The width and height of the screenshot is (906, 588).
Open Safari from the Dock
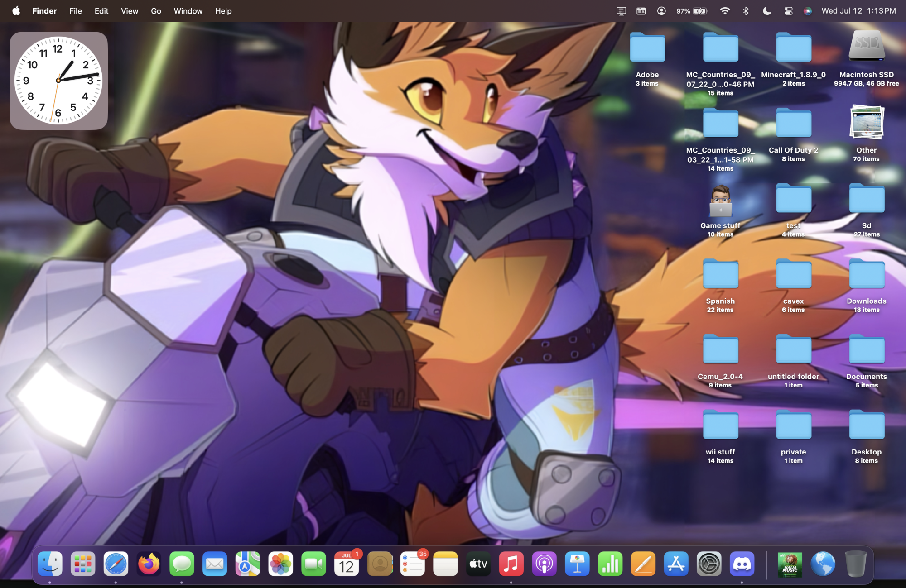116,564
